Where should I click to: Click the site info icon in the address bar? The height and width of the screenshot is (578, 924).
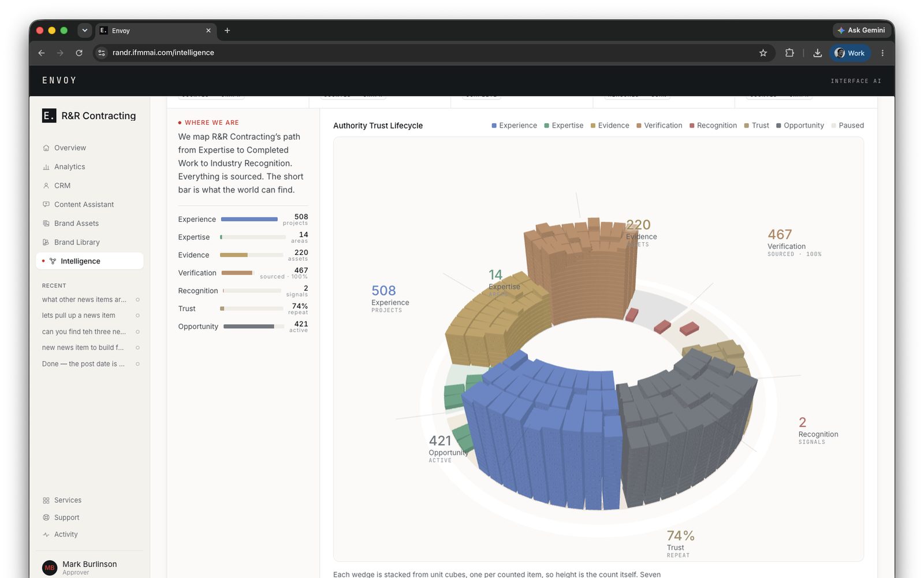(x=102, y=53)
